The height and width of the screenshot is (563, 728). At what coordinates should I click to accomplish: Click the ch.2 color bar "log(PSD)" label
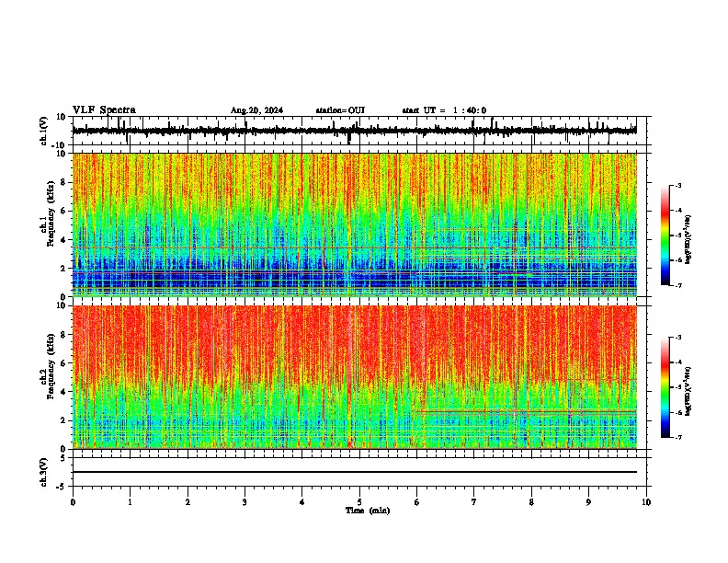pyautogui.click(x=688, y=392)
